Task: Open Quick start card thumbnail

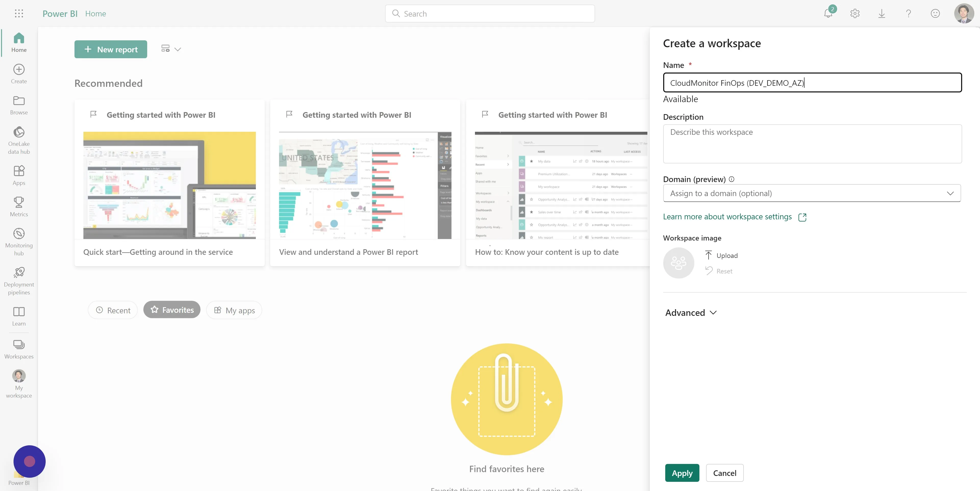Action: [x=169, y=185]
